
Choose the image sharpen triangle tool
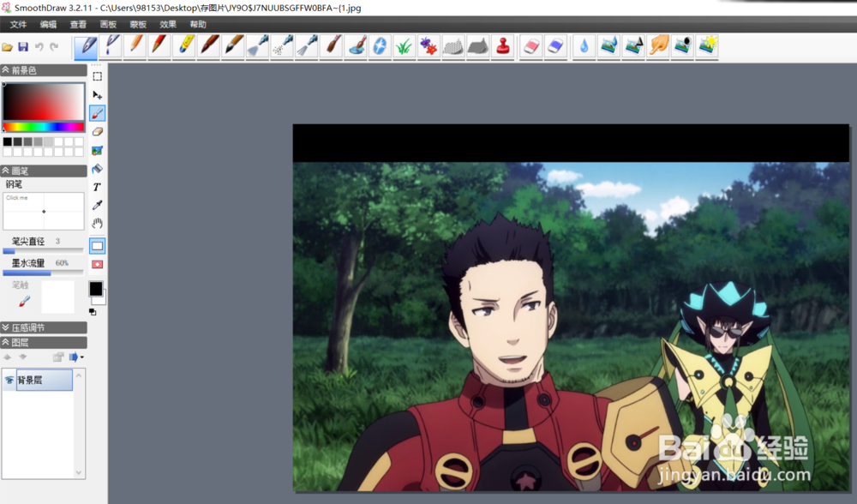(x=633, y=46)
